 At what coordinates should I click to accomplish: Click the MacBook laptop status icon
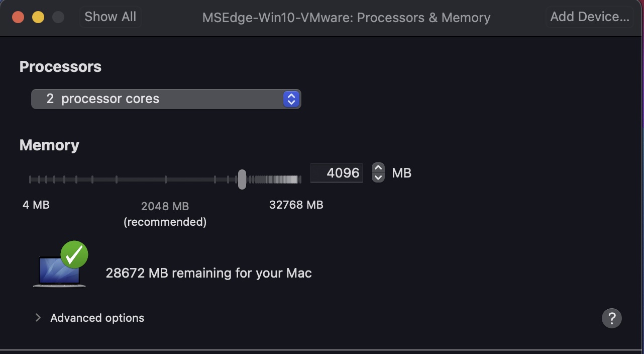coord(57,273)
